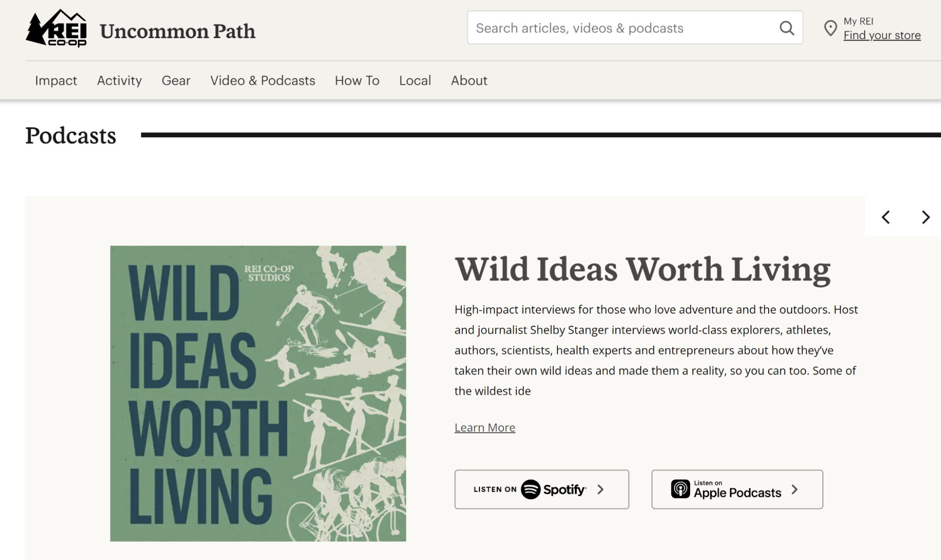Open the Impact menu
This screenshot has width=941, height=560.
point(56,80)
